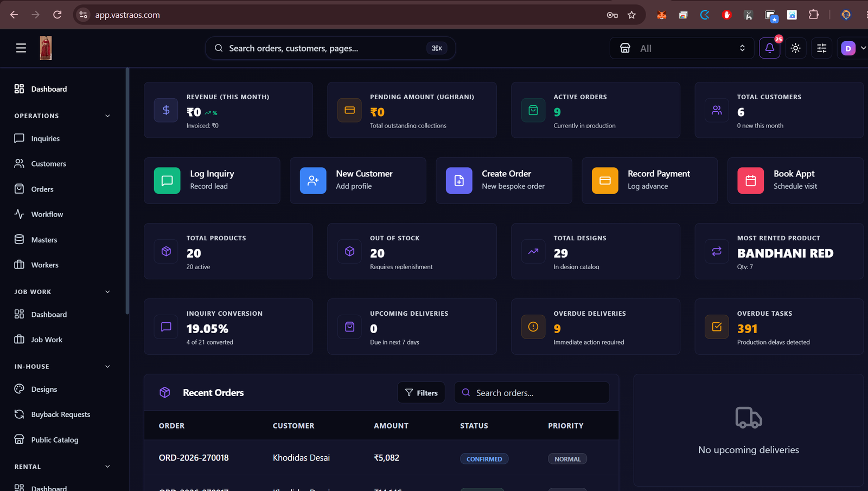Click the Revenue dollar icon
Image resolution: width=868 pixels, height=491 pixels.
[x=166, y=110]
